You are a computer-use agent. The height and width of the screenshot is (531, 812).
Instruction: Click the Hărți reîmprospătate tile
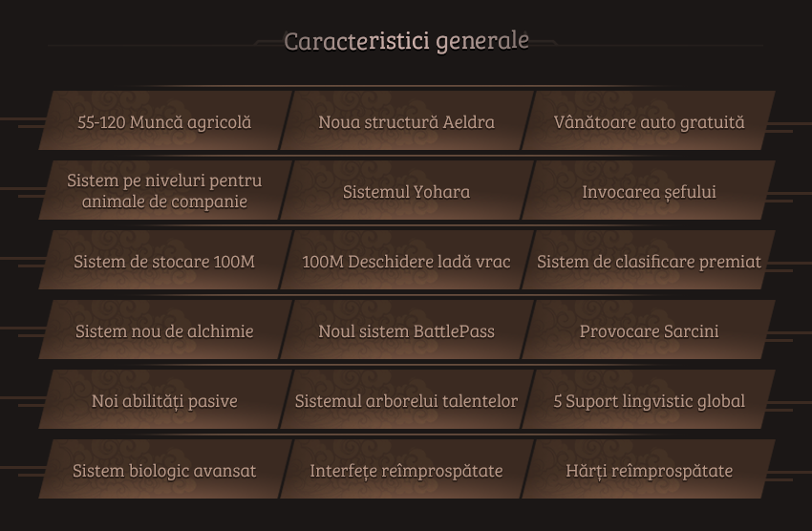point(649,470)
